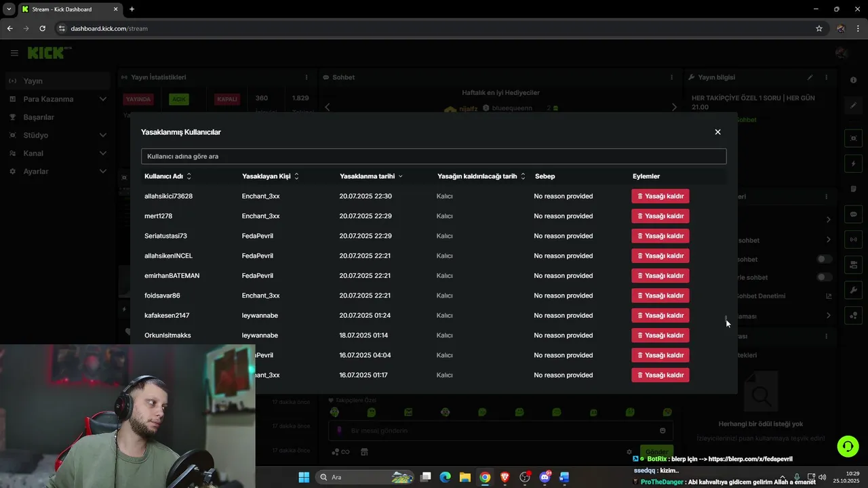Bookmark this page with the star icon

[819, 28]
